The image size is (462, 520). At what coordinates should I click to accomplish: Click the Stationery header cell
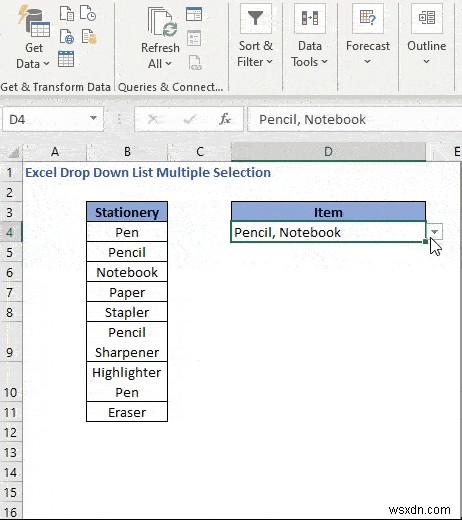[127, 212]
